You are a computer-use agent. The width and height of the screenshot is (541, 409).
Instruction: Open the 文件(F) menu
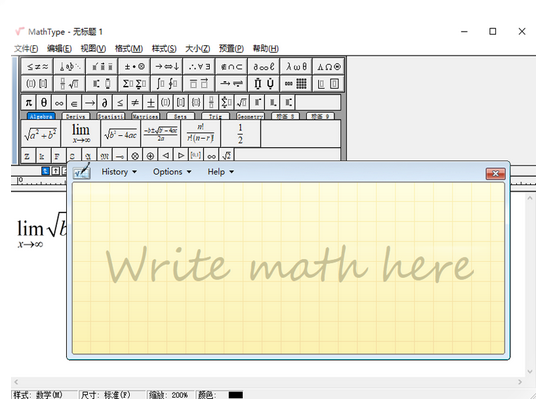(26, 49)
